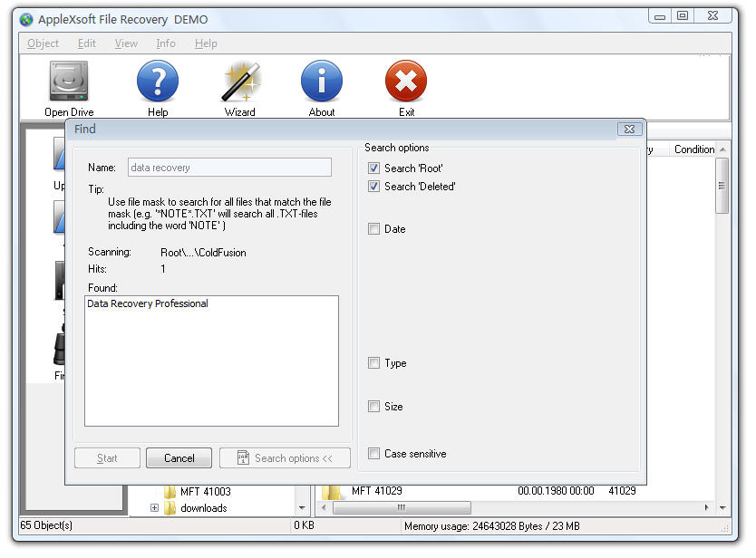Select the downloads folder label in tree
The image size is (756, 558).
coord(203,508)
